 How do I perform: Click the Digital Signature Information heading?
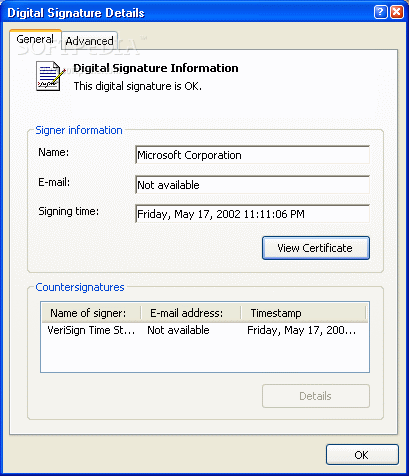pos(156,68)
